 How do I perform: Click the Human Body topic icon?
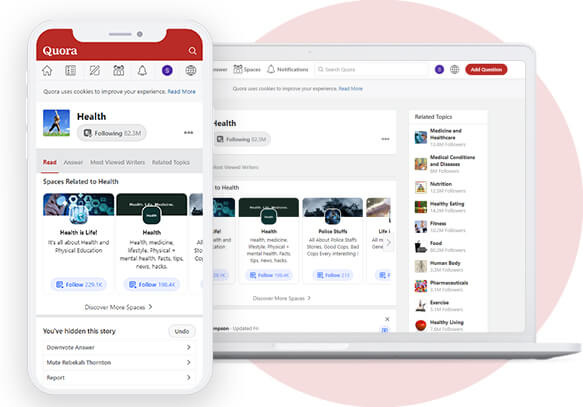pyautogui.click(x=421, y=266)
